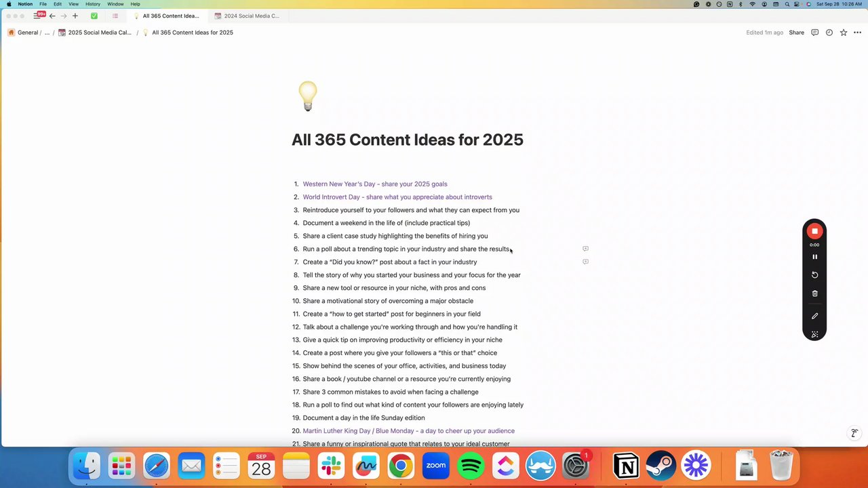Click the All 365 Content Ideas for 2025 breadcrumb
Screen dimensions: 868x488
click(x=188, y=33)
